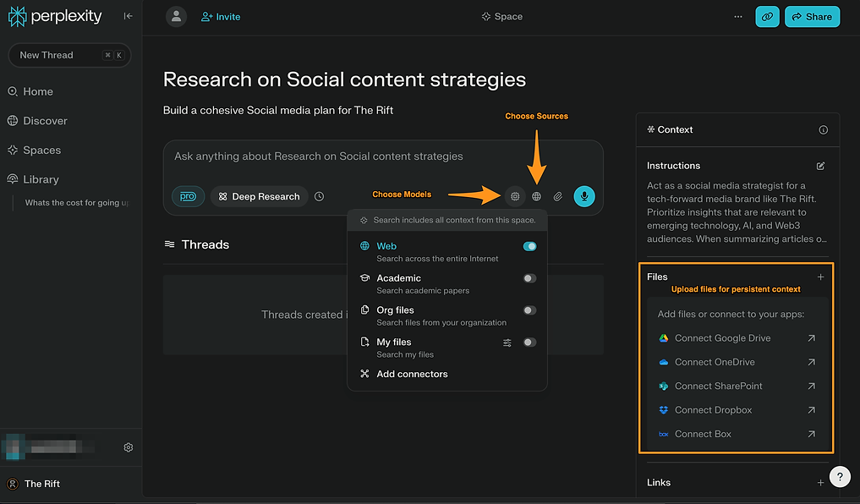This screenshot has height=504, width=860.
Task: Open the three-dot more options menu
Action: (738, 16)
